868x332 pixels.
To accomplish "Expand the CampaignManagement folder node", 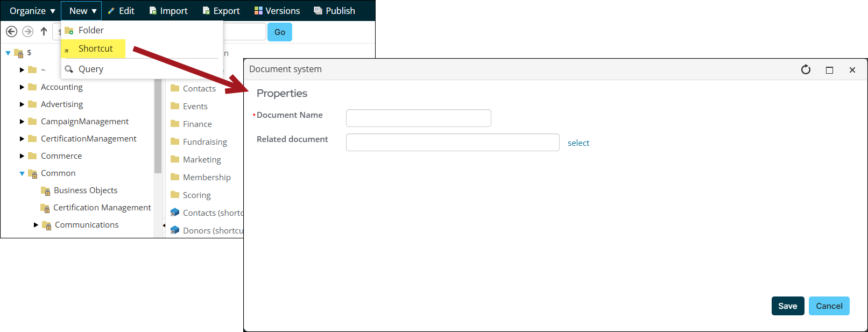I will [x=22, y=122].
